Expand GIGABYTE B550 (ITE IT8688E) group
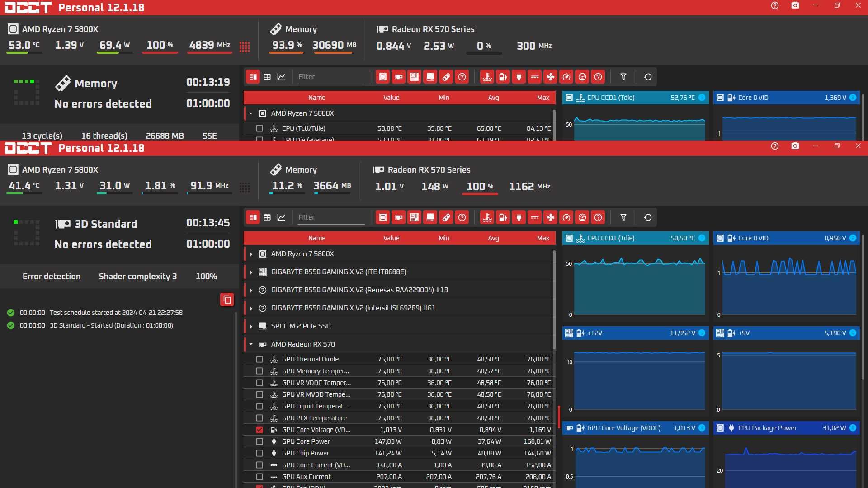 (x=251, y=272)
